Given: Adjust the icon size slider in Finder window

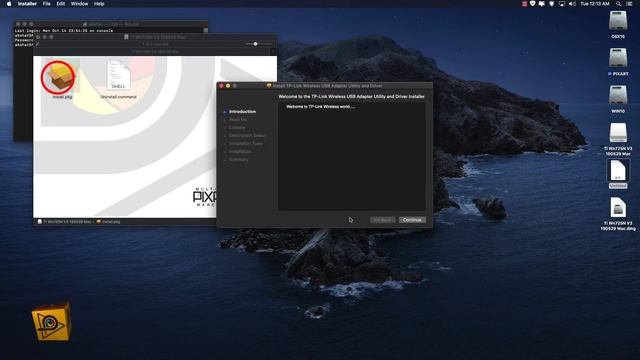Looking at the screenshot, I should 256,44.
